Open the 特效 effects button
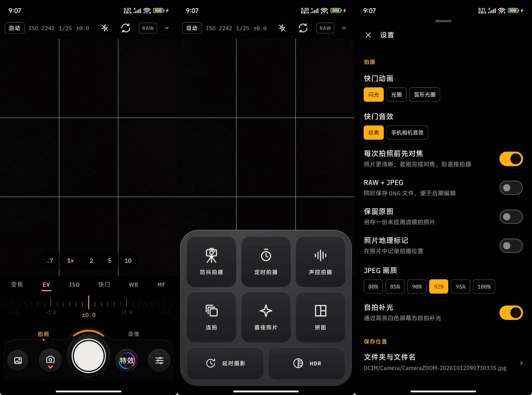532x395 pixels. 127,360
